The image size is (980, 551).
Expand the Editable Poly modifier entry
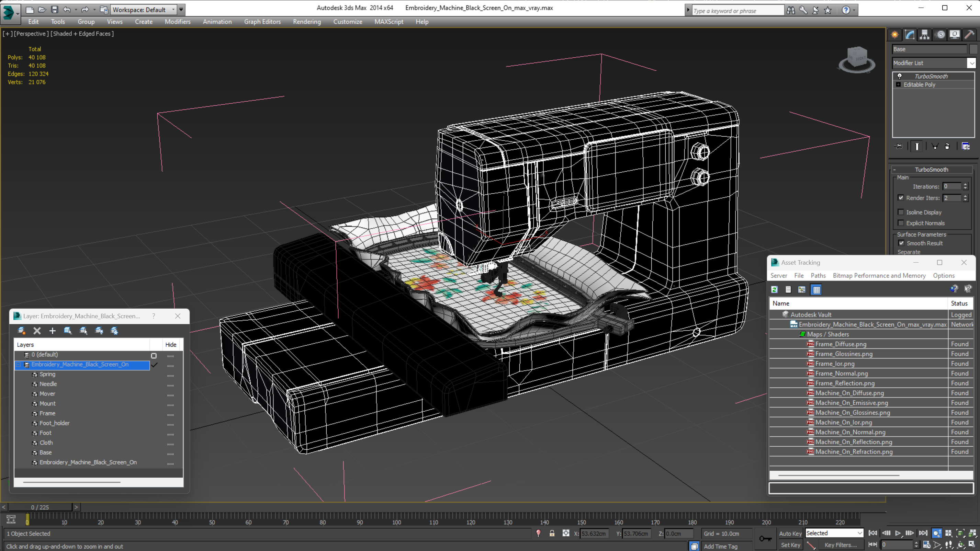click(x=898, y=84)
